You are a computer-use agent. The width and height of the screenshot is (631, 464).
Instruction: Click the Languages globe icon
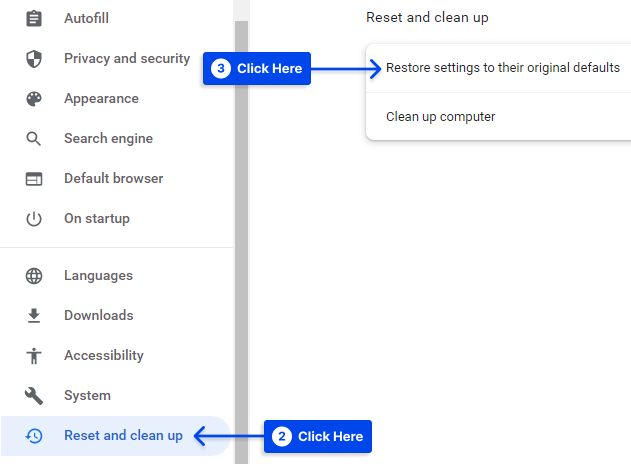click(x=34, y=276)
